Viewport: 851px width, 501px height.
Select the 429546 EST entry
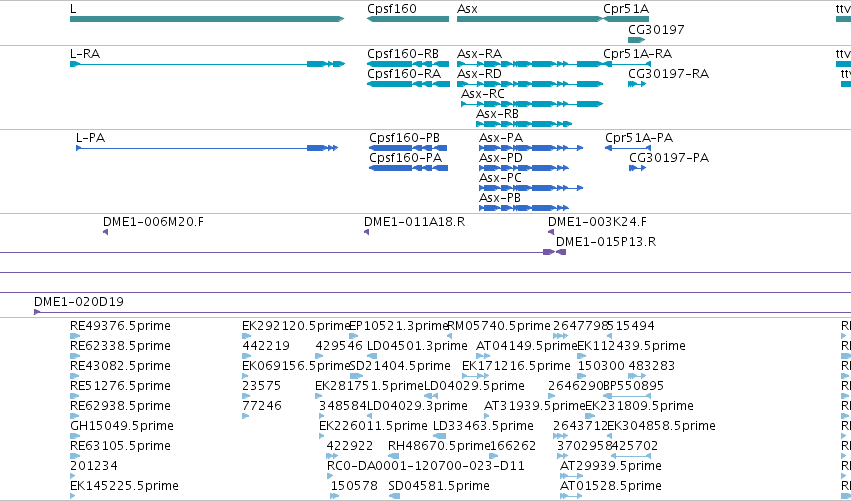(x=319, y=356)
